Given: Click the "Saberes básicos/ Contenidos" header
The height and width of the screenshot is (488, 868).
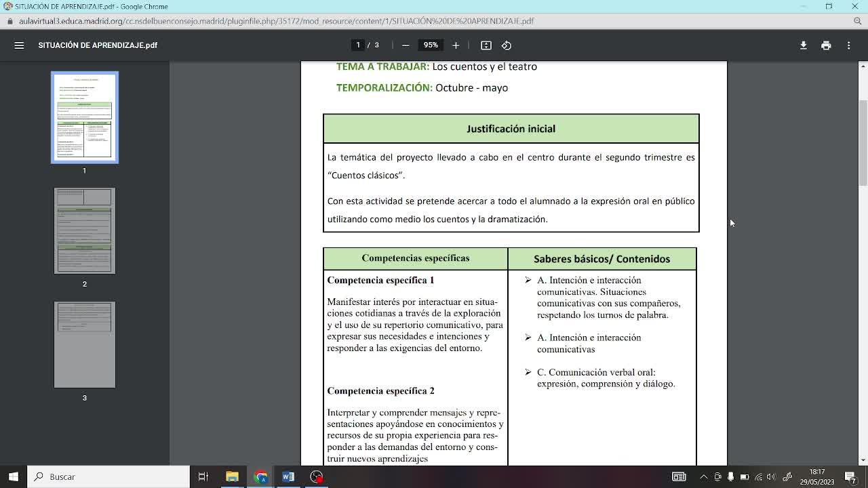Looking at the screenshot, I should 602,259.
